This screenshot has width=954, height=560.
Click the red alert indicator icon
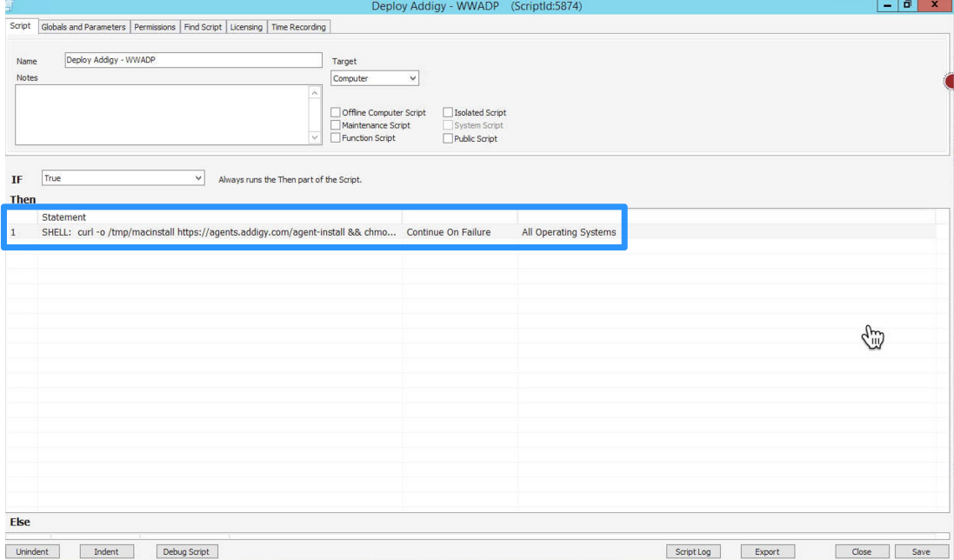(949, 81)
